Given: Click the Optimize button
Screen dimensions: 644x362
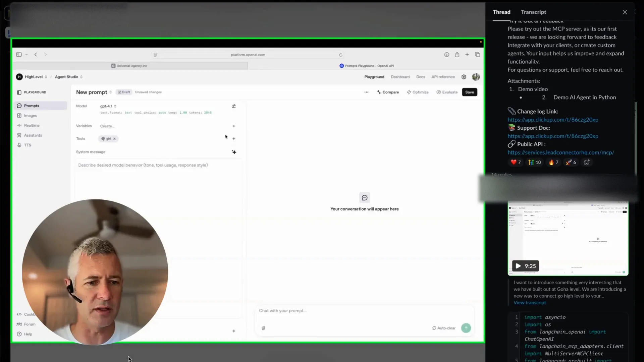Looking at the screenshot, I should (418, 92).
